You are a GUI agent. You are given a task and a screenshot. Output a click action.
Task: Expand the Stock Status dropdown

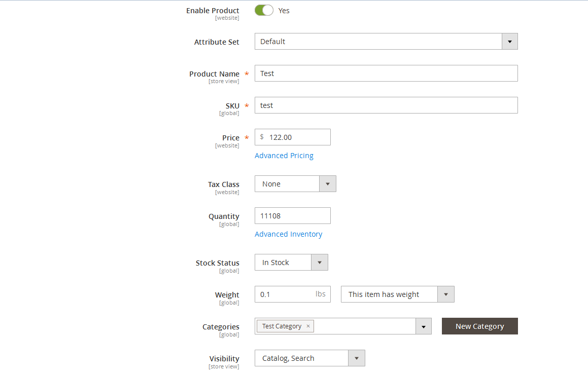point(291,263)
